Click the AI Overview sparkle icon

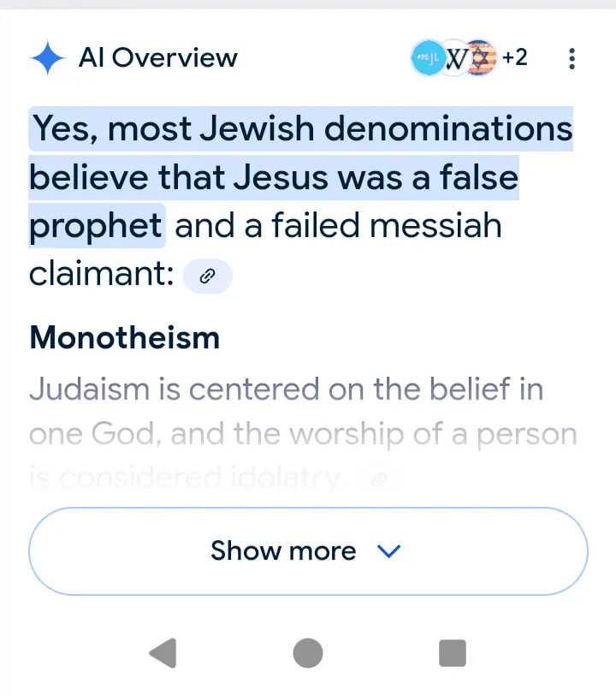pyautogui.click(x=48, y=58)
